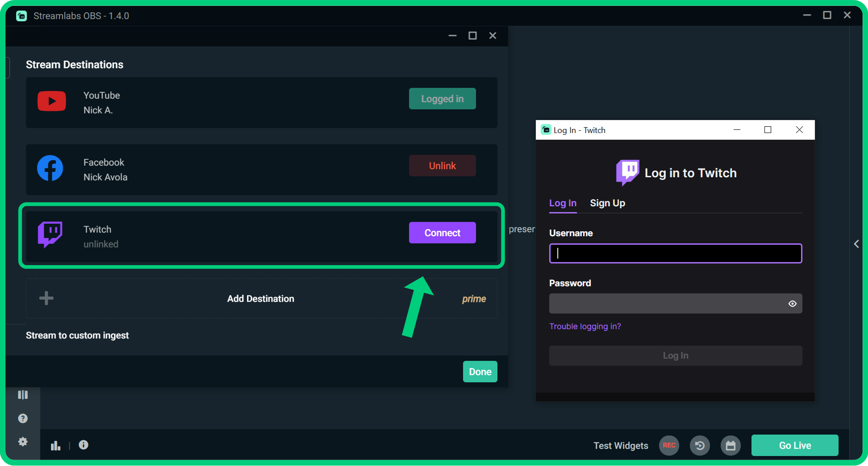Click Test Widgets
This screenshot has width=868, height=466.
tap(621, 446)
